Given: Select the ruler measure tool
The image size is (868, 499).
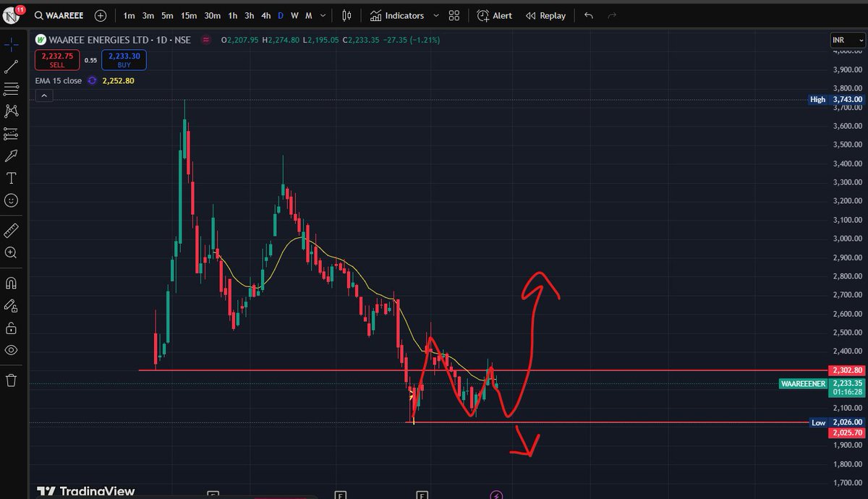Looking at the screenshot, I should 11,231.
